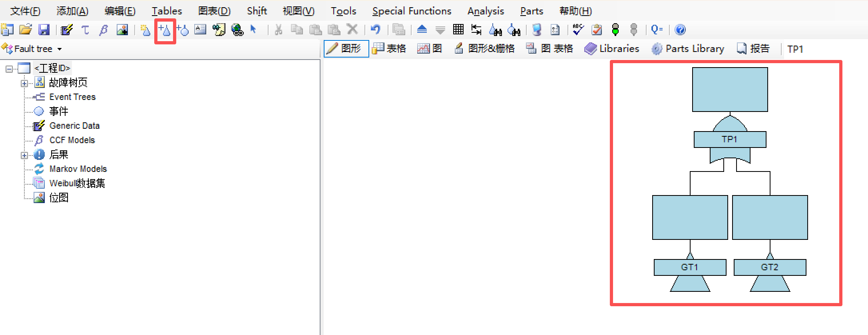Switch to the 表格 view tab

point(389,49)
